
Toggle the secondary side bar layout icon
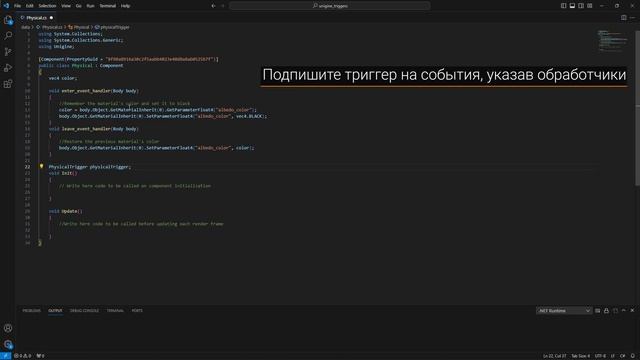581,6
